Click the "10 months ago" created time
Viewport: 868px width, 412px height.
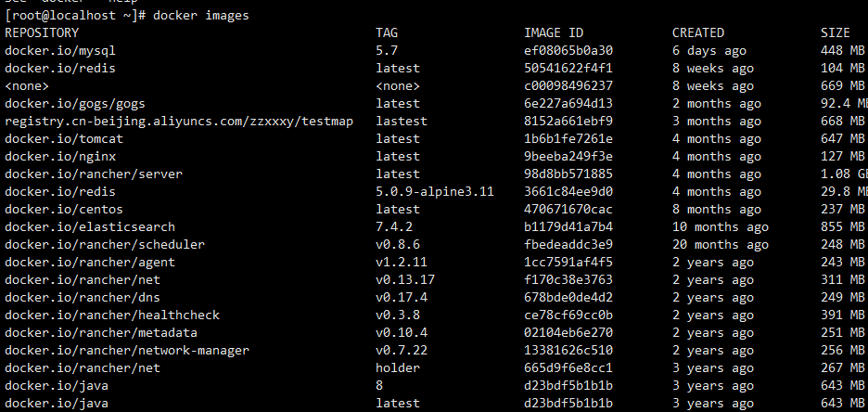tap(720, 226)
